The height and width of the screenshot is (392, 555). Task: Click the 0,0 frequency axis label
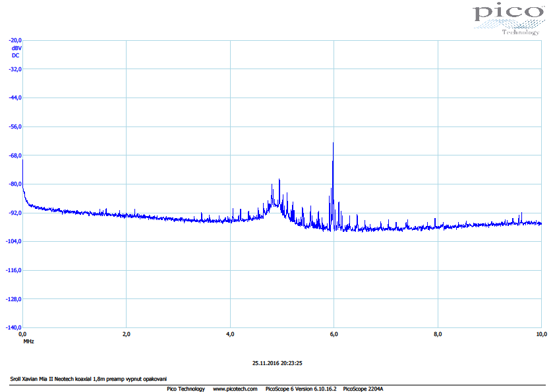pos(22,334)
